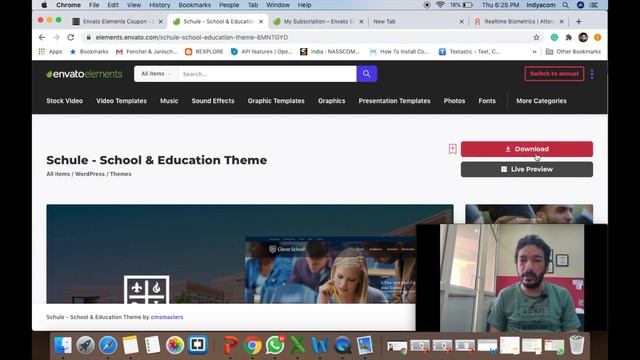Open the REXPLORE bookmark
The width and height of the screenshot is (640, 360).
(x=204, y=51)
